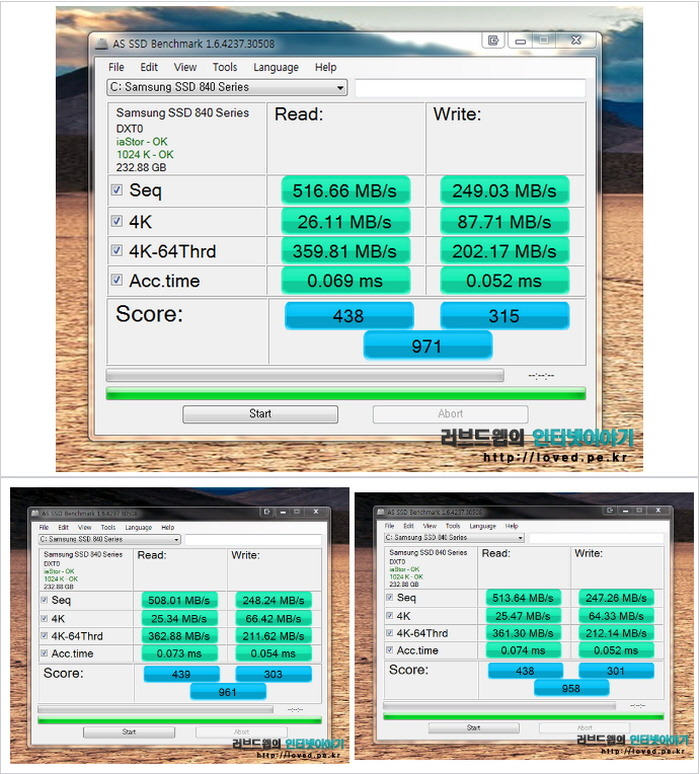Screen dimensions: 700x774
Task: Click the green progress bar in the bottom-left window
Action: coord(180,720)
